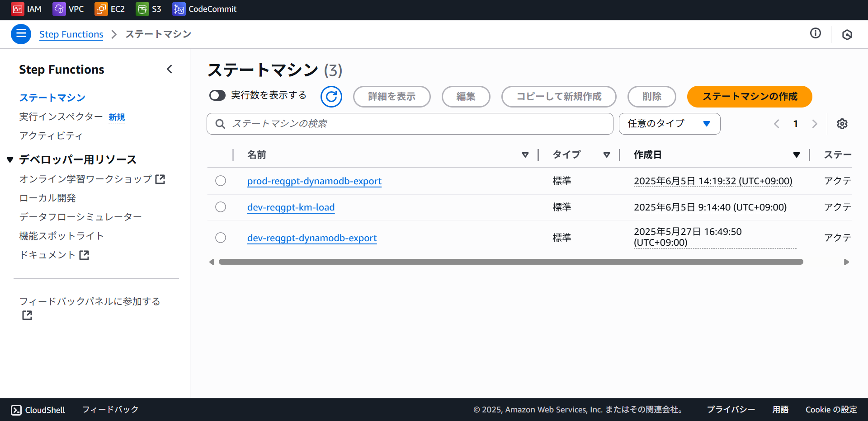868x421 pixels.
Task: Go to Step Functions breadcrumb link
Action: pyautogui.click(x=71, y=34)
